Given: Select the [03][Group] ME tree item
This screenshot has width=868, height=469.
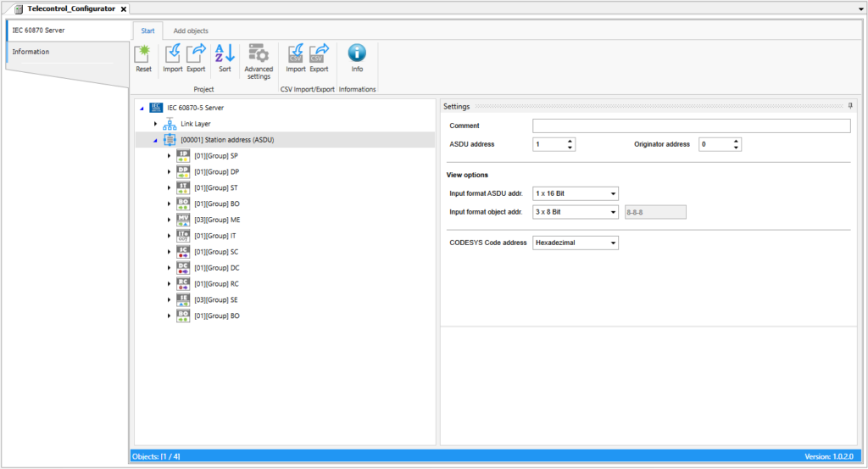Looking at the screenshot, I should [217, 220].
